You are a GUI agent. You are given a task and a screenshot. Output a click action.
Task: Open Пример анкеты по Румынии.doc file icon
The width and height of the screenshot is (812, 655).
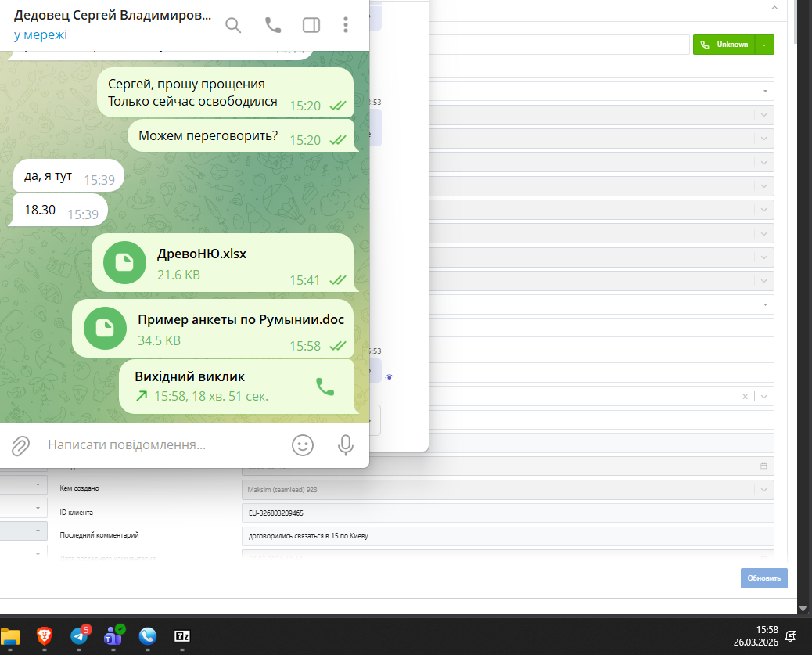pyautogui.click(x=105, y=328)
